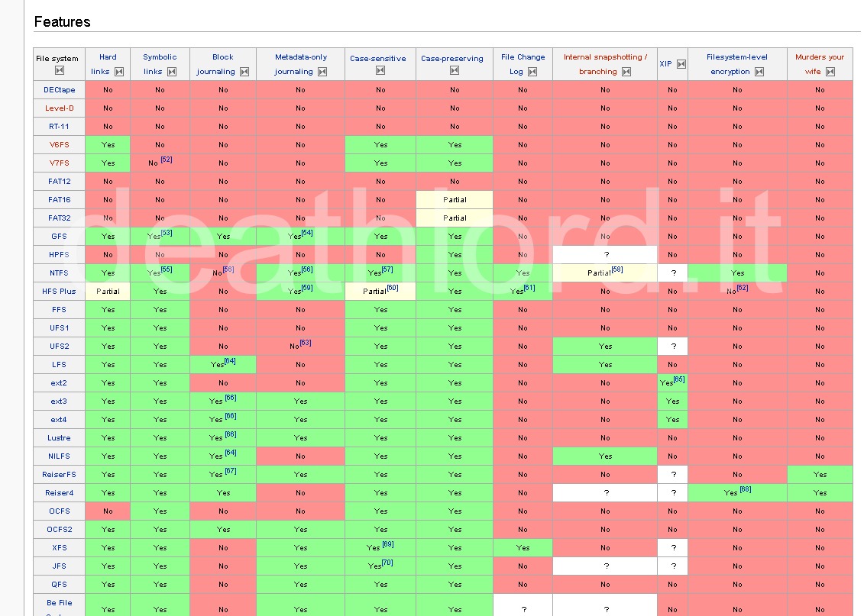This screenshot has width=864, height=616.
Task: Open footnote 68 beside Reiser4 encryption
Action: (x=746, y=489)
